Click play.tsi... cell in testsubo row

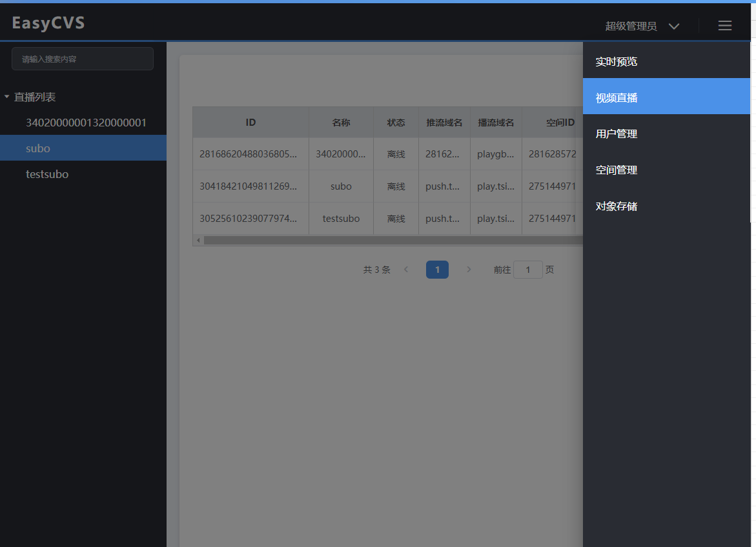[x=496, y=218]
